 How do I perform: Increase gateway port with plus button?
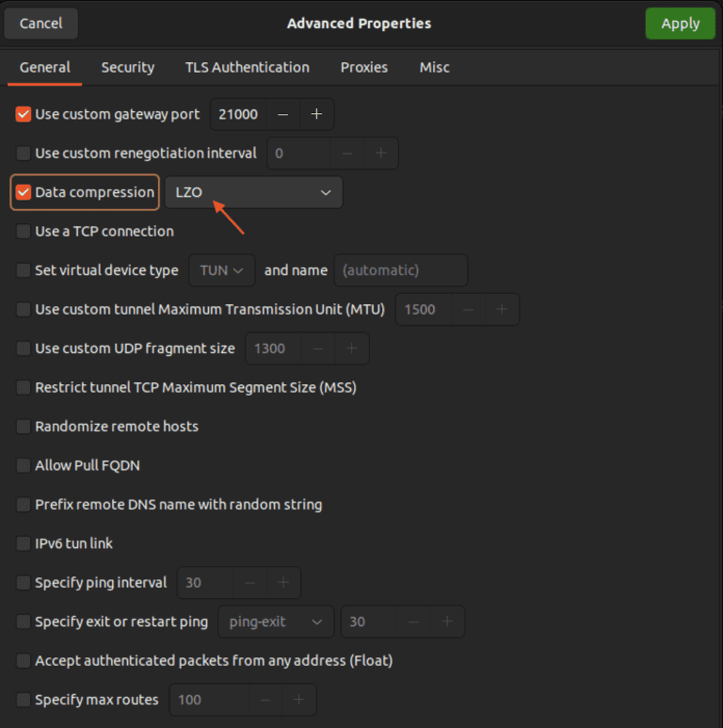(316, 114)
